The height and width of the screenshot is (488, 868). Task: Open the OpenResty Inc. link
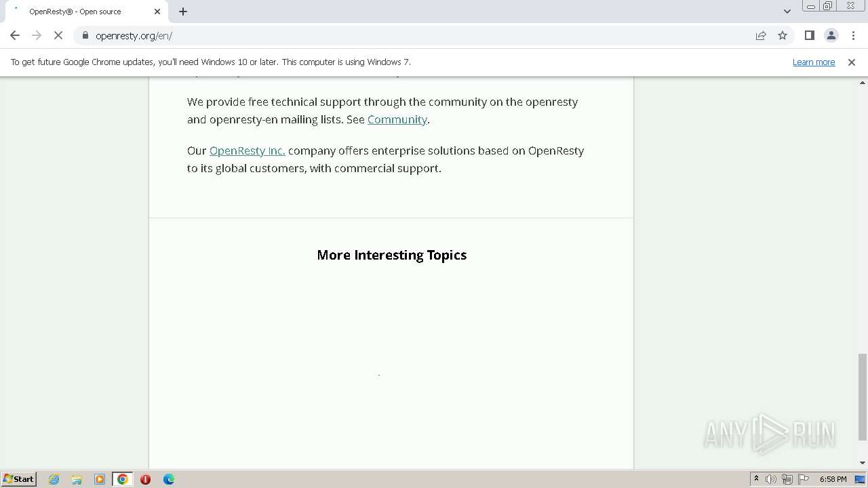click(247, 150)
